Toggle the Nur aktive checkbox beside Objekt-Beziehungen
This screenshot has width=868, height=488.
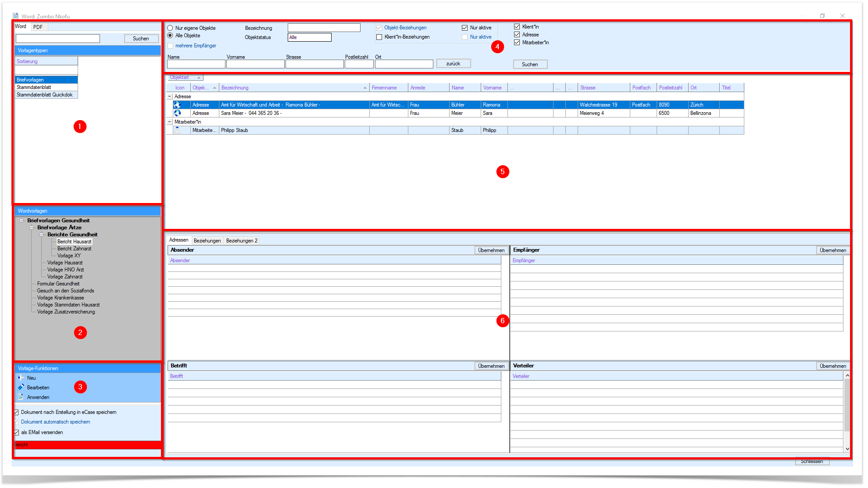coord(465,28)
